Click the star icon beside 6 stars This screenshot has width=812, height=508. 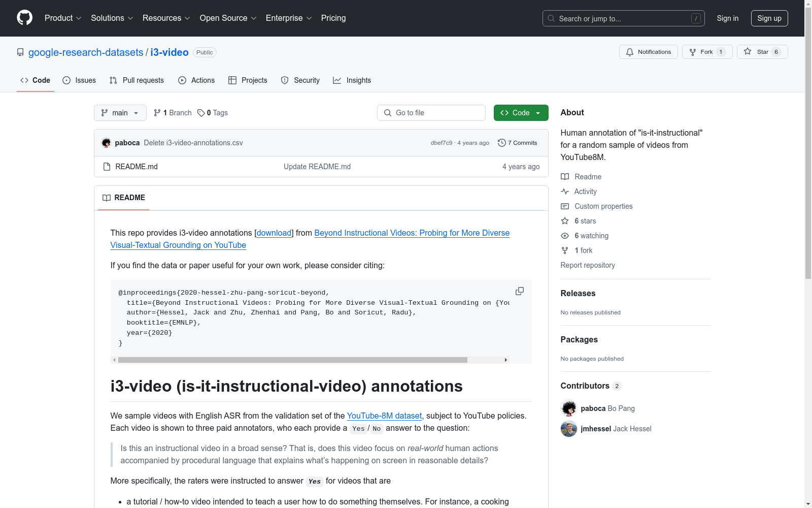coord(565,221)
